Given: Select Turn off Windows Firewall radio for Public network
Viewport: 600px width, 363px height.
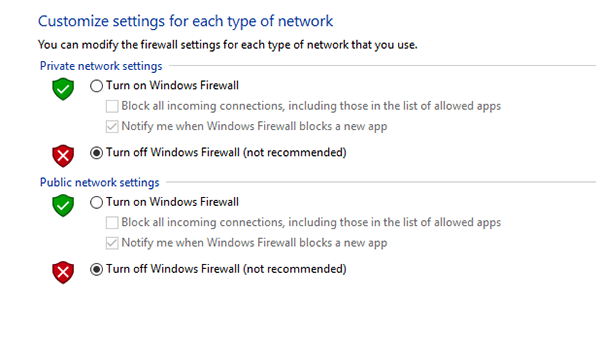Looking at the screenshot, I should tap(96, 269).
